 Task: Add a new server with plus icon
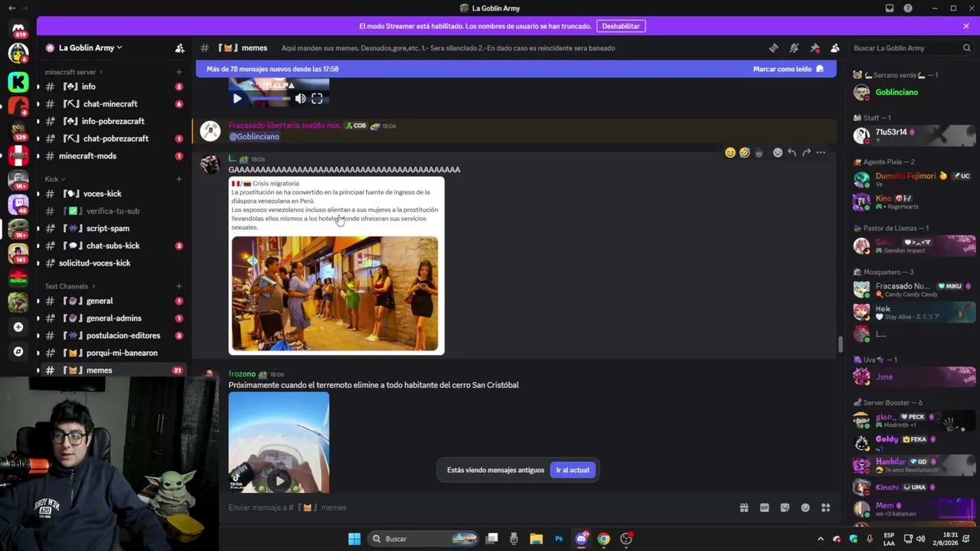[x=18, y=327]
